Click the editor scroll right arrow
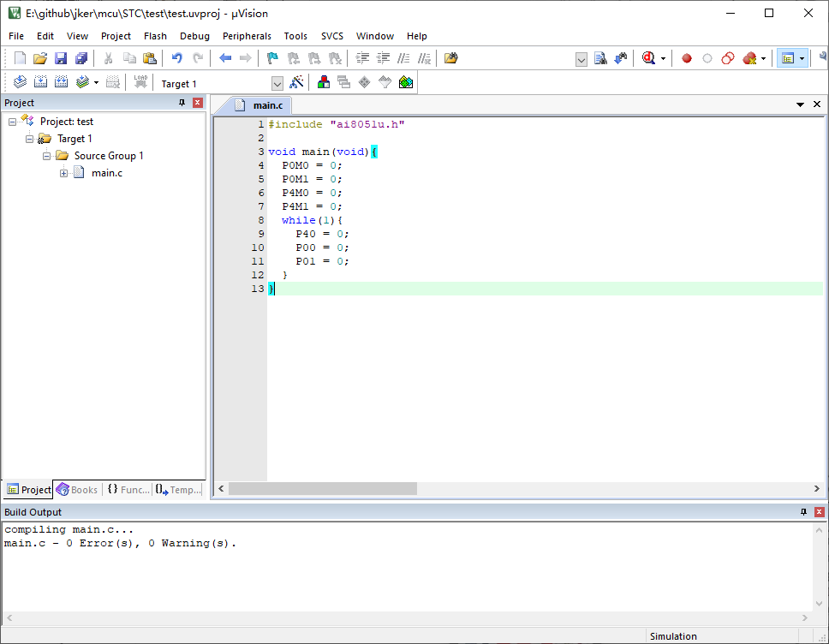 tap(817, 488)
